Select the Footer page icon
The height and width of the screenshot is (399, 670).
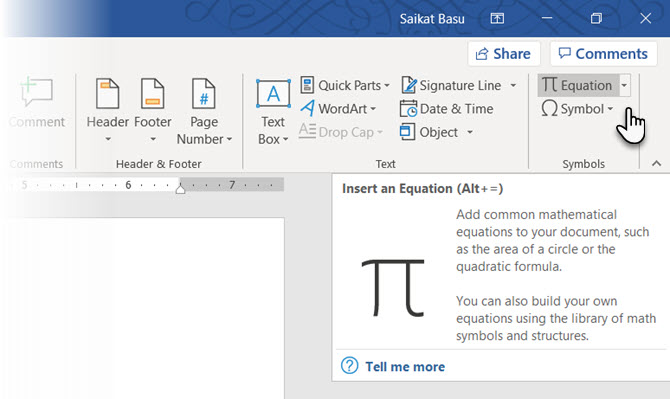[153, 94]
